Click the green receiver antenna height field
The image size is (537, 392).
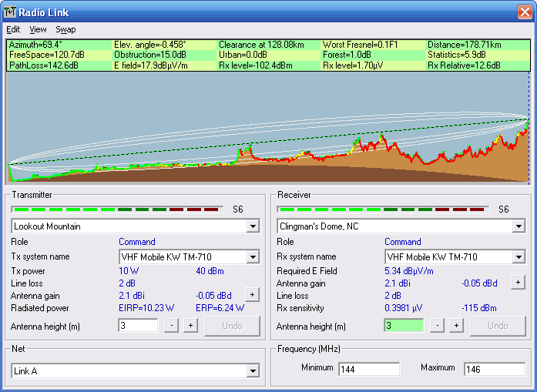tap(403, 326)
